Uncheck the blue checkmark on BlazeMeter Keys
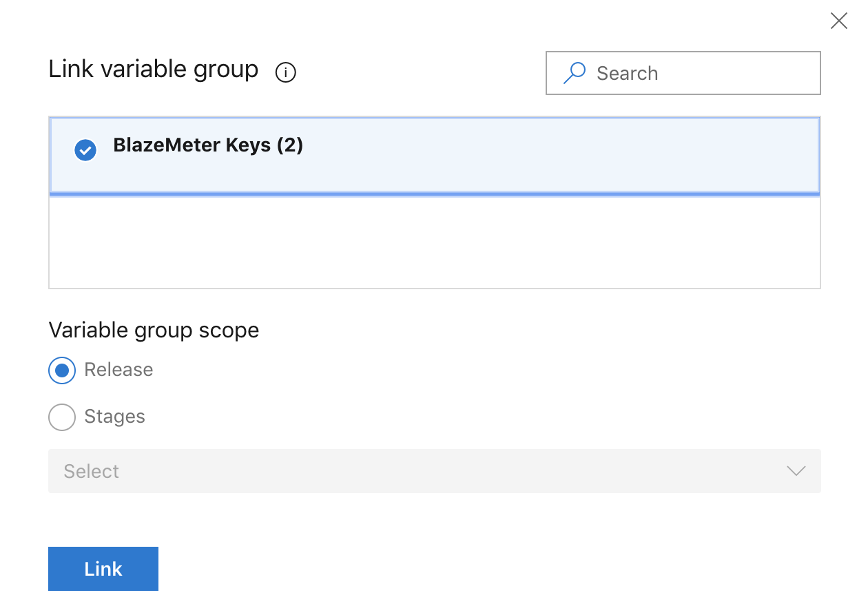Viewport: 868px width, 606px height. click(85, 149)
